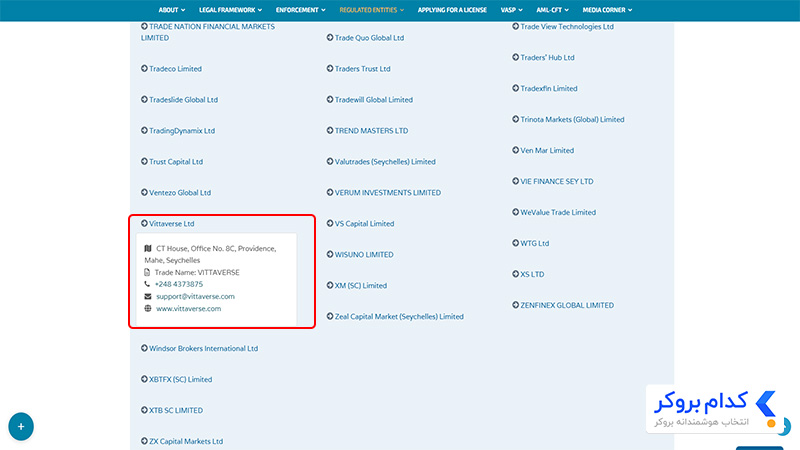
Task: Expand Tradewill Global Limited entry
Action: (x=370, y=99)
